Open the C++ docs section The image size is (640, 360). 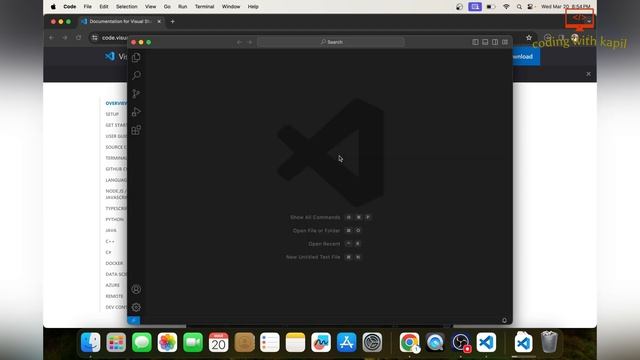[110, 242]
